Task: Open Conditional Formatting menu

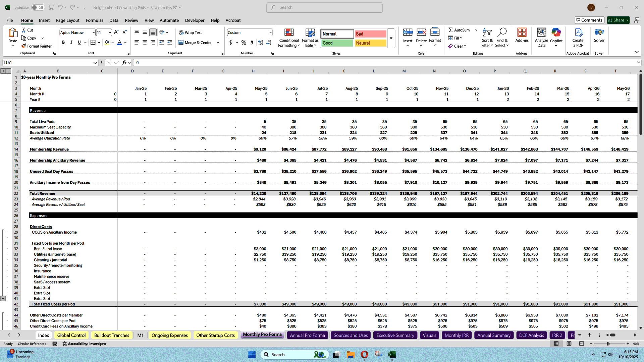Action: pyautogui.click(x=289, y=38)
